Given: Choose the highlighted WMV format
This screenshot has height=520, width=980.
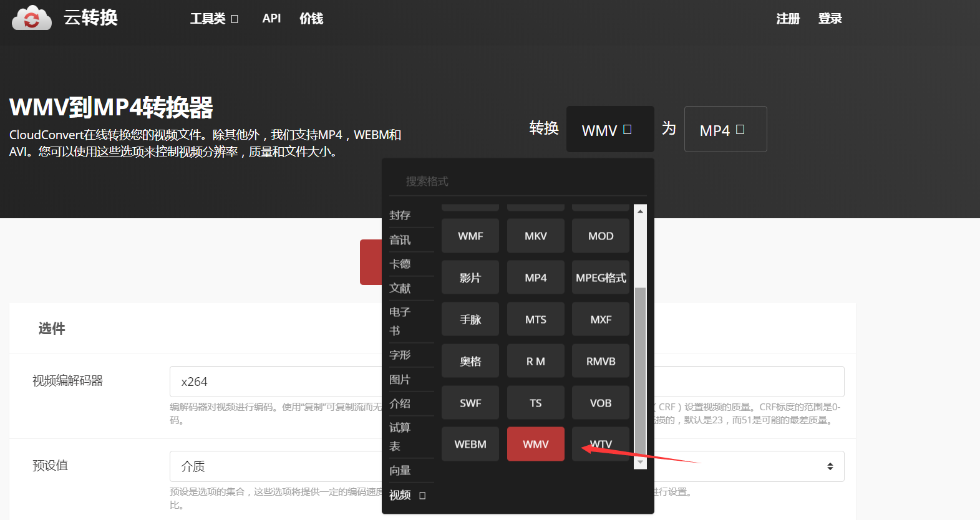Looking at the screenshot, I should click(536, 444).
